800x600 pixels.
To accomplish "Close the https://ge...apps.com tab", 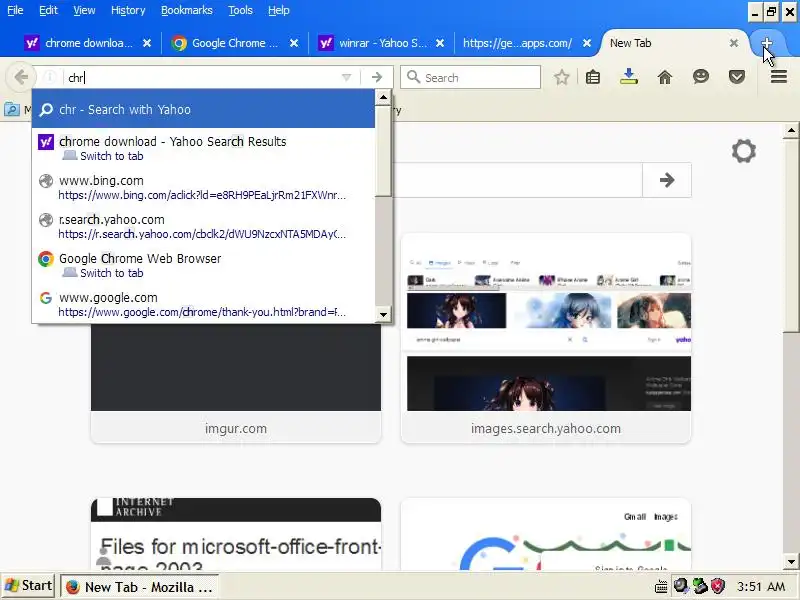I will point(587,43).
